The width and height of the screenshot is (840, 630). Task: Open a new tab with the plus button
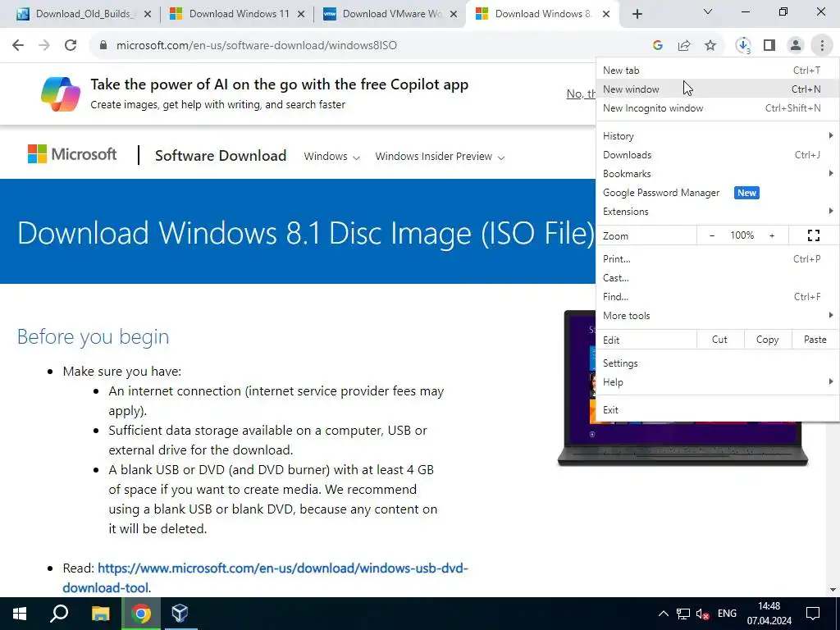tap(637, 14)
